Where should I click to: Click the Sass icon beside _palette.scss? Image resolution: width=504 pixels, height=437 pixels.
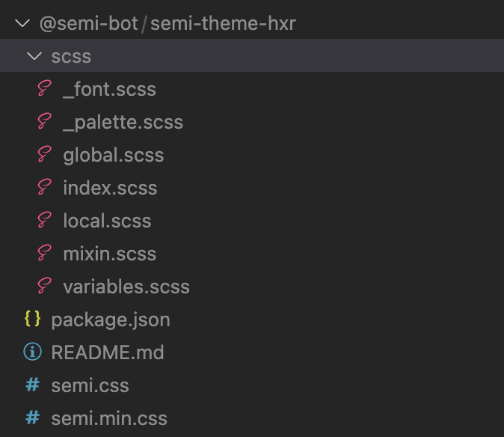[x=44, y=121]
